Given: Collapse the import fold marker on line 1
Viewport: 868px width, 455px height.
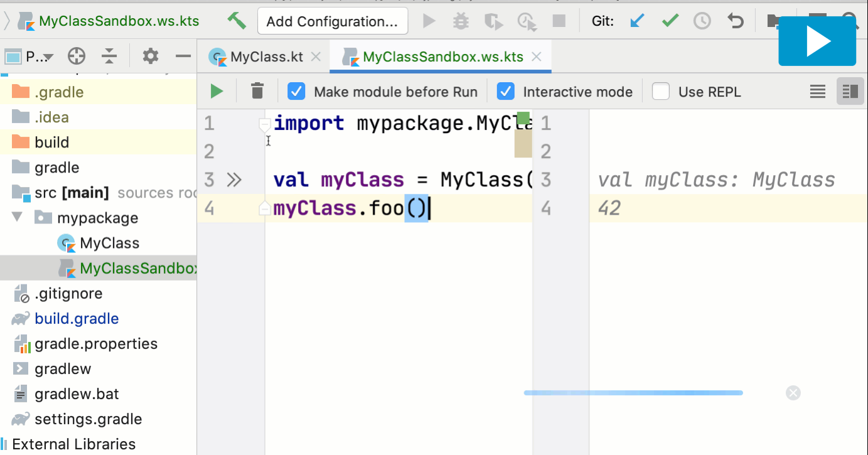Looking at the screenshot, I should (x=265, y=124).
